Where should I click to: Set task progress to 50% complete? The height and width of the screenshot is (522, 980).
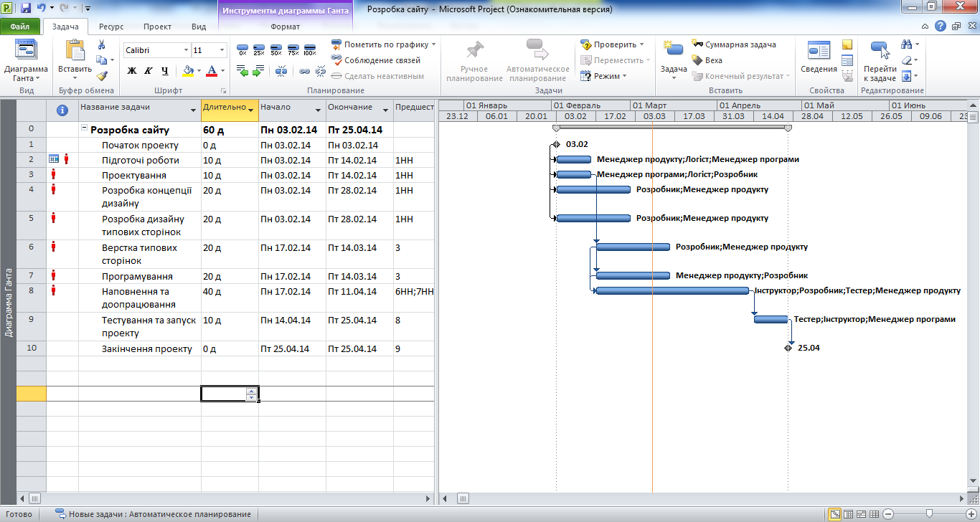(275, 48)
